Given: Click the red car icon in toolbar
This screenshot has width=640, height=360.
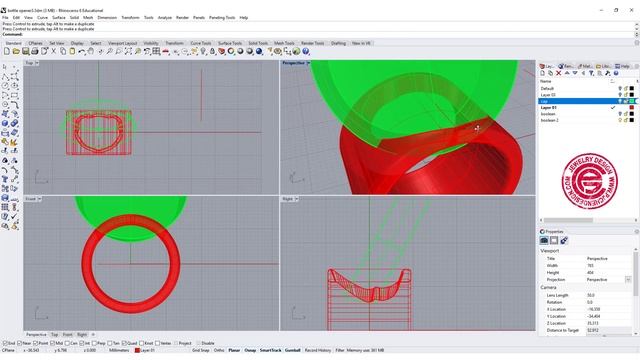Looking at the screenshot, I should pyautogui.click(x=165, y=51).
